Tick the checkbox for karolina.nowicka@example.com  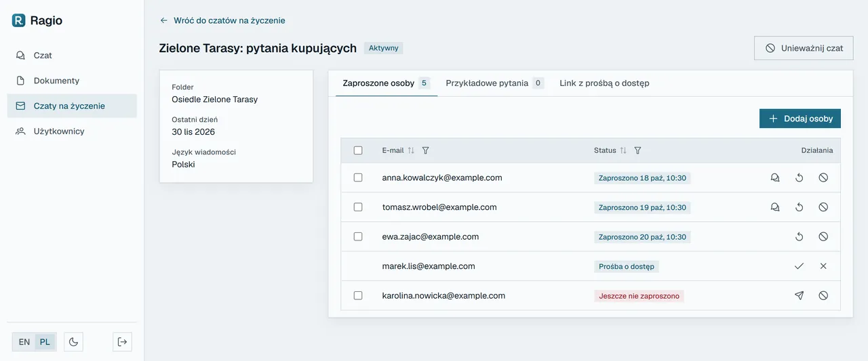(x=358, y=296)
